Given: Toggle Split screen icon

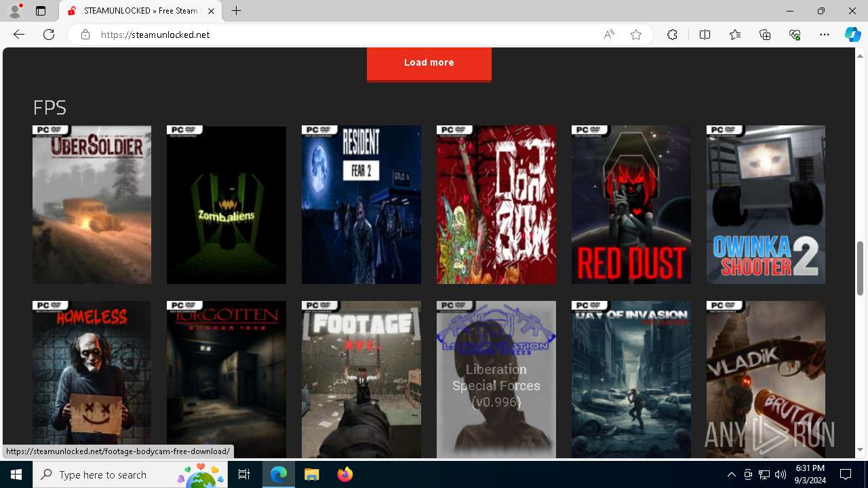Looking at the screenshot, I should 705,35.
